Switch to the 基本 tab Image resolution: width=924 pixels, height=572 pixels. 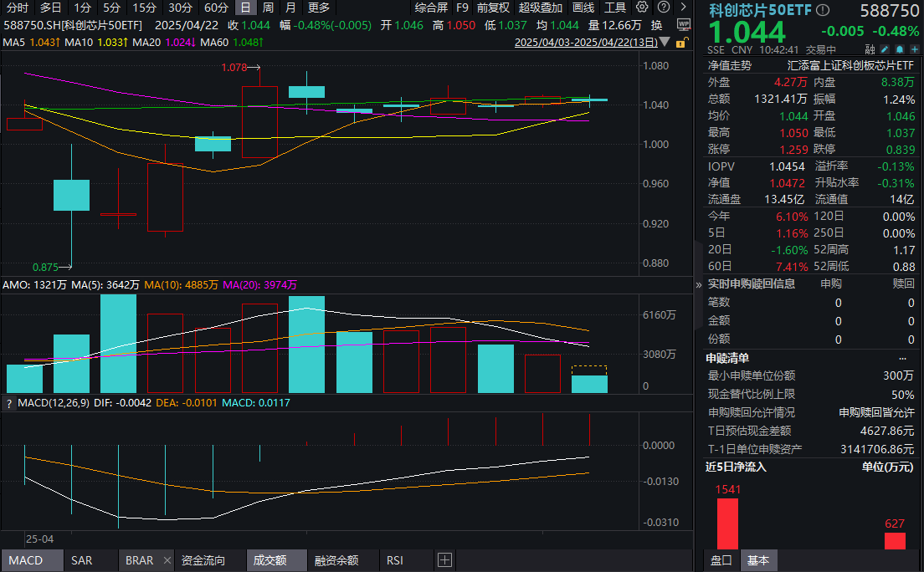click(759, 560)
